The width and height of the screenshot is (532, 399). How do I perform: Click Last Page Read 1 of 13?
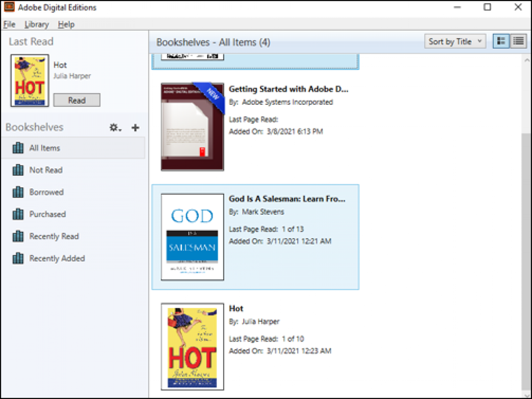click(266, 229)
